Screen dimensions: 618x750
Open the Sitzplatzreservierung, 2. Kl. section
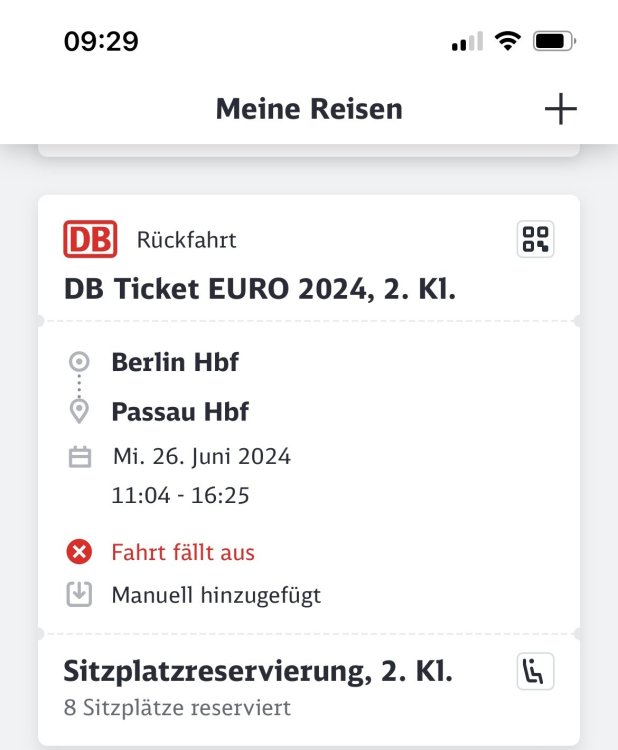258,672
